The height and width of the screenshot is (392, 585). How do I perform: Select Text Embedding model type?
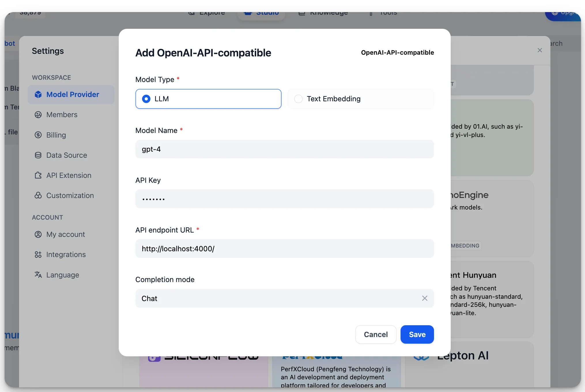(298, 99)
